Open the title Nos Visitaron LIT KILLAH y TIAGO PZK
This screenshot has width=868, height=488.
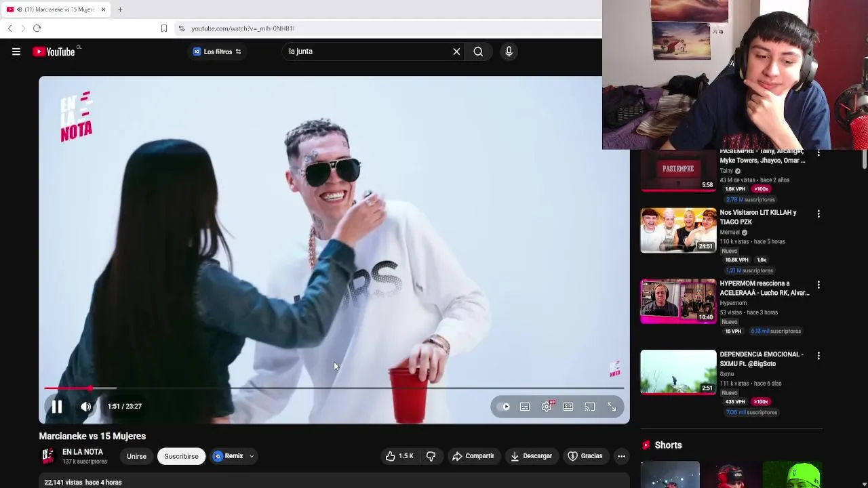point(758,217)
